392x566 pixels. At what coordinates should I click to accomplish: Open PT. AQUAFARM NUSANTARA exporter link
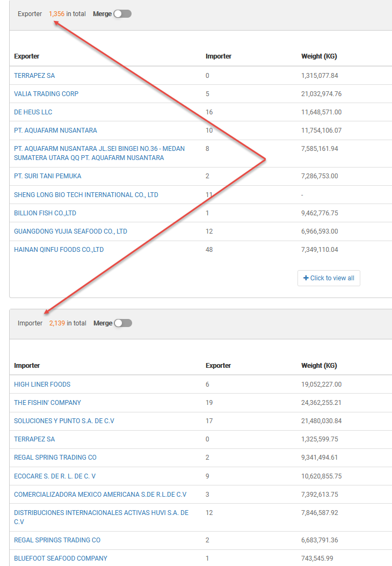tap(56, 130)
